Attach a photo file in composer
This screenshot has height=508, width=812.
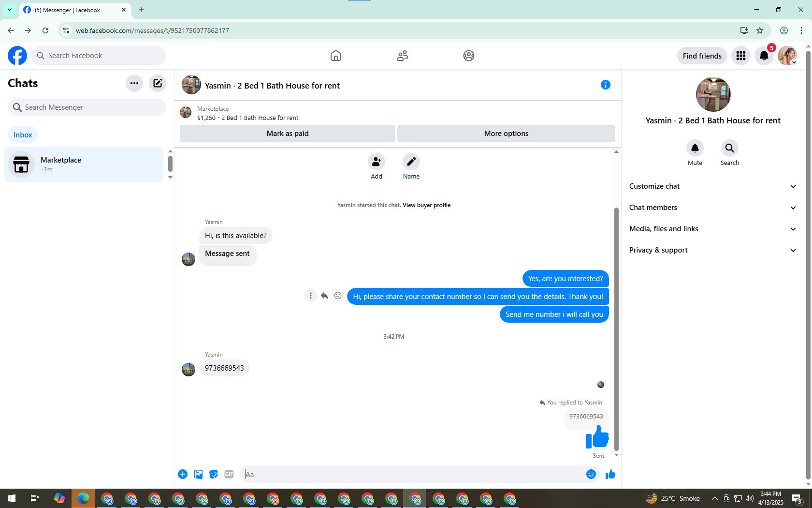point(198,474)
